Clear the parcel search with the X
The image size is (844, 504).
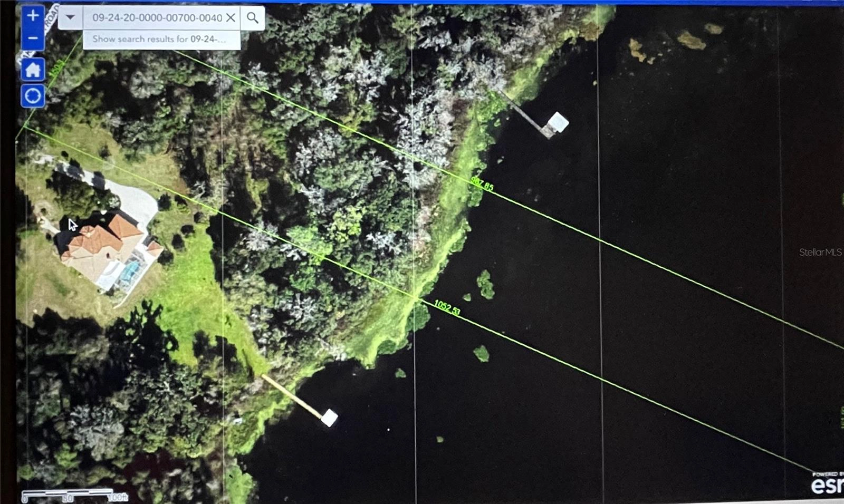point(231,18)
